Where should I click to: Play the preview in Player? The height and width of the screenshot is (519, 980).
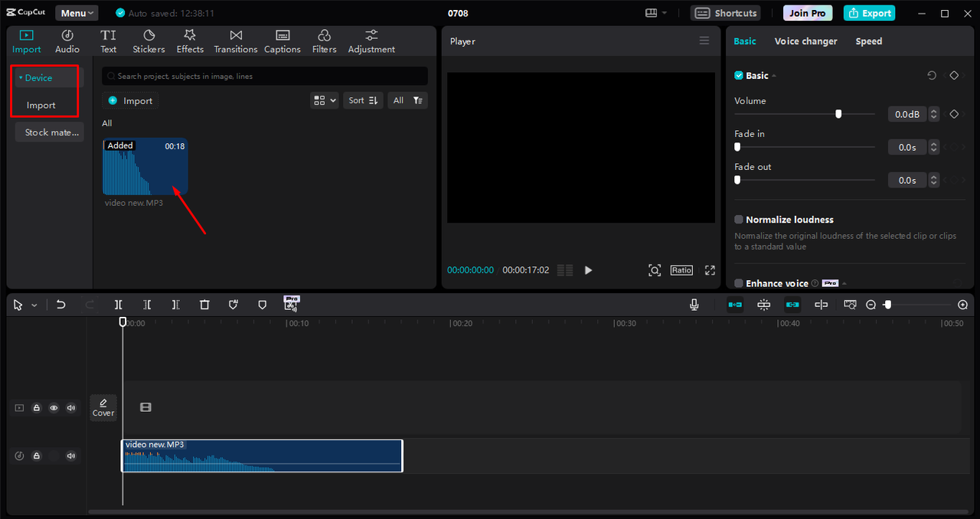(588, 270)
